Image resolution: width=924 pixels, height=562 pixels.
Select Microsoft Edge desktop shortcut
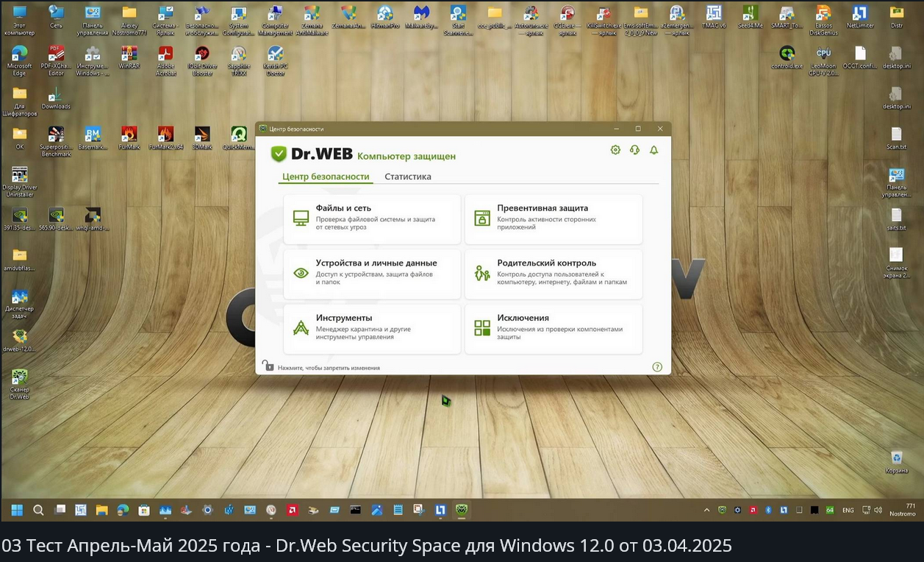click(x=20, y=61)
